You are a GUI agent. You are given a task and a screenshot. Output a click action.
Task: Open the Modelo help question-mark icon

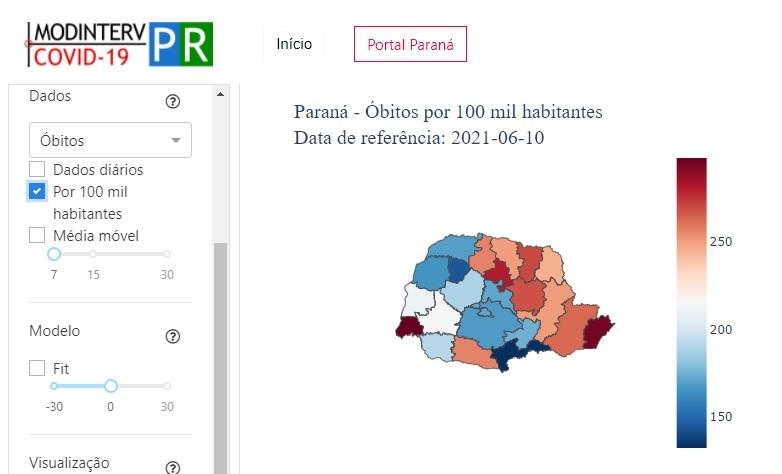(x=173, y=337)
